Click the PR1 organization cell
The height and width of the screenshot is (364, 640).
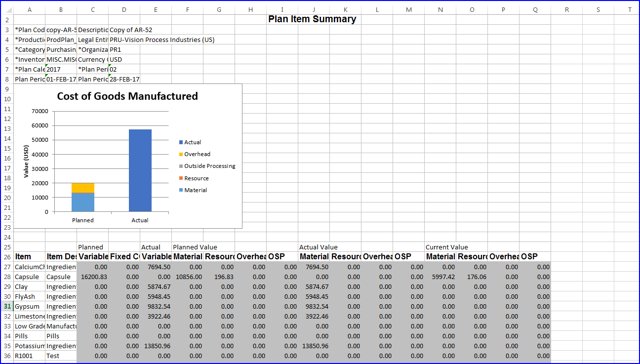(124, 49)
